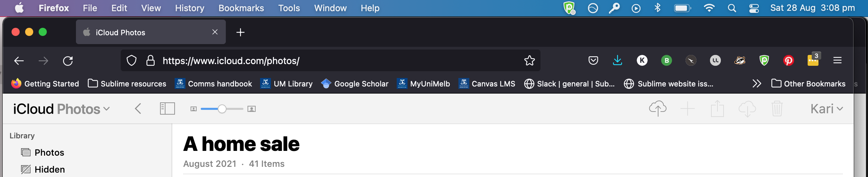The image size is (868, 177).
Task: Open Firefox downloads arrow icon
Action: coord(617,61)
